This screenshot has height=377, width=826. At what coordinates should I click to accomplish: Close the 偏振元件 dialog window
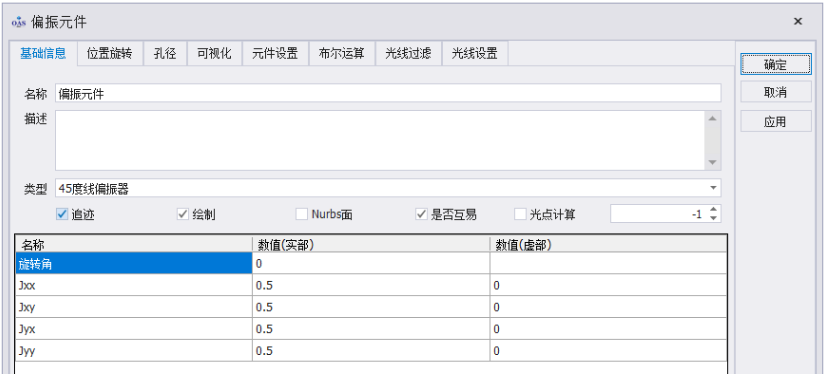(x=798, y=21)
